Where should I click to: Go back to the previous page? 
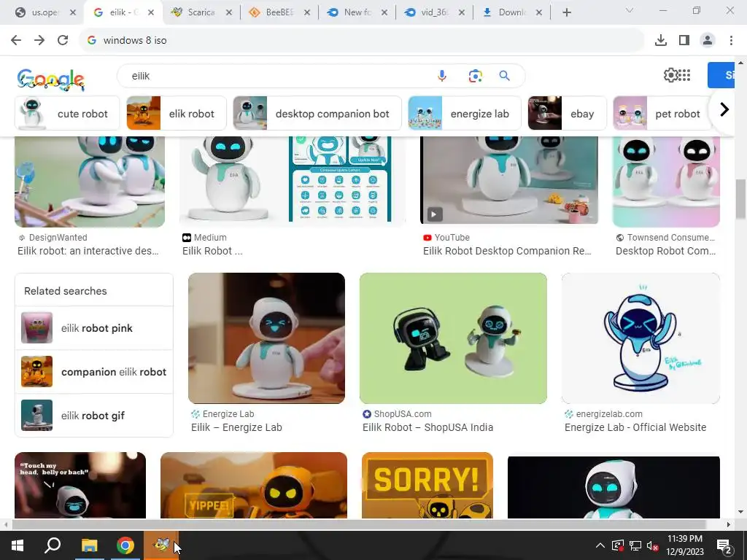coord(16,41)
